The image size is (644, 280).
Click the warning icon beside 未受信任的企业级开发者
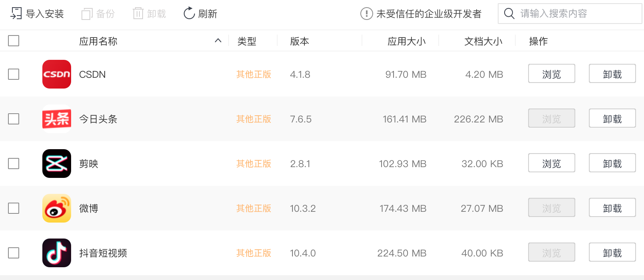tap(366, 13)
